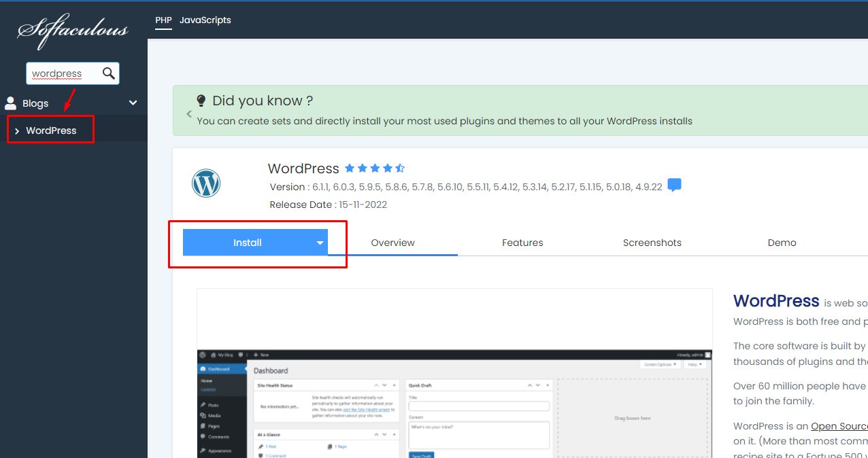
Task: Click the Softaculous logo
Action: coord(73,31)
